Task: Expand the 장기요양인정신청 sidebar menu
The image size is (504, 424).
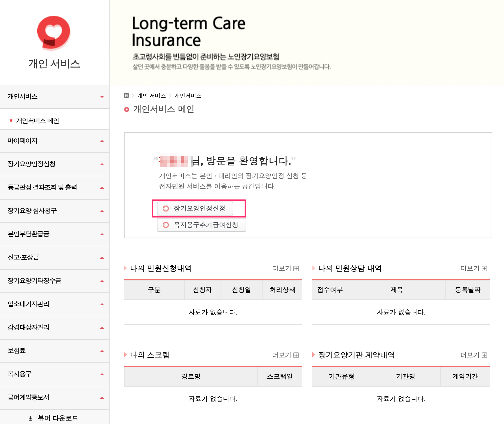Action: coord(102,164)
